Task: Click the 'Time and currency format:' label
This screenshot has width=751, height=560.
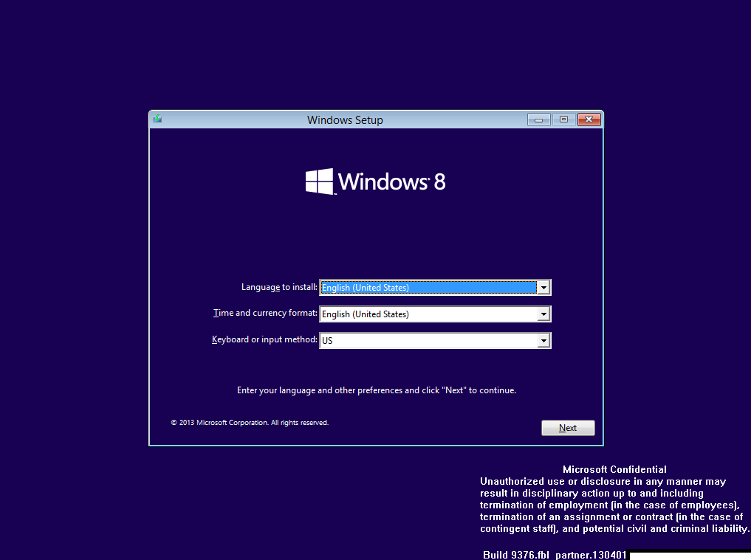Action: (x=265, y=313)
